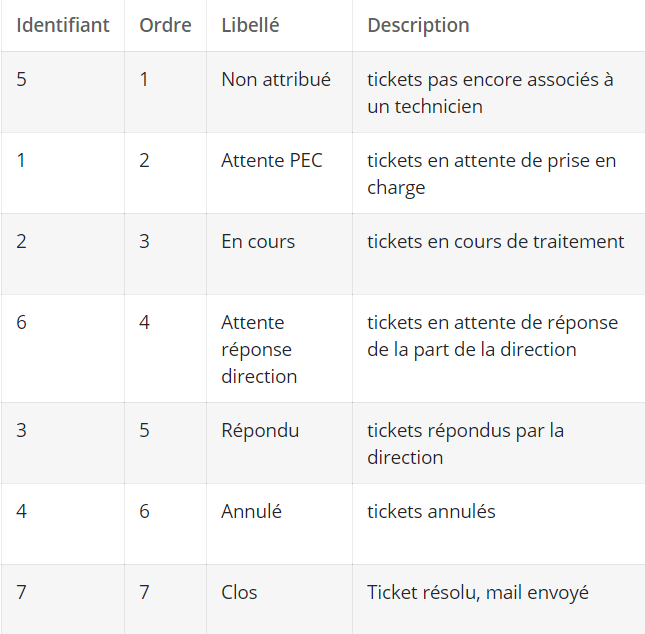Click the Description column header
The image size is (645, 634).
pyautogui.click(x=418, y=26)
